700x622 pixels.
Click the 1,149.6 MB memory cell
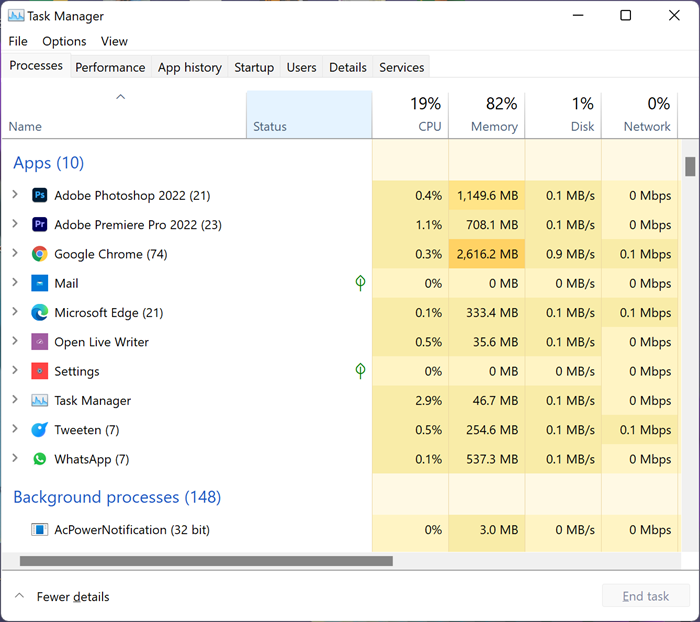pyautogui.click(x=487, y=195)
